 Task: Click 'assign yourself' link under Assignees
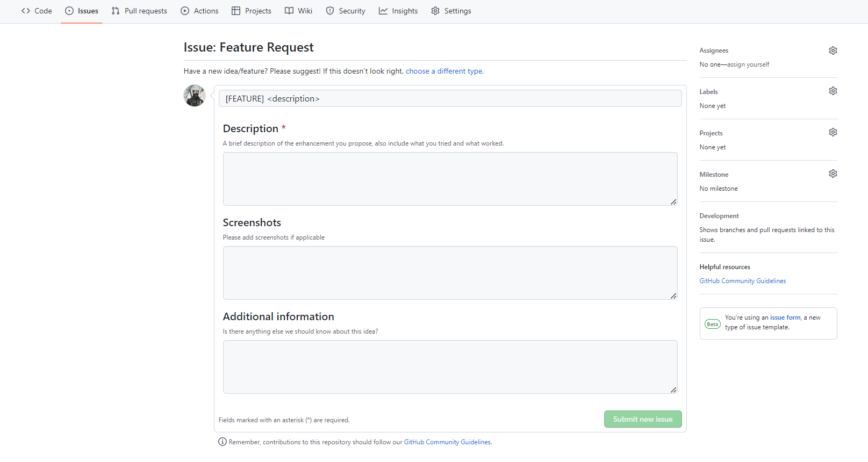748,64
